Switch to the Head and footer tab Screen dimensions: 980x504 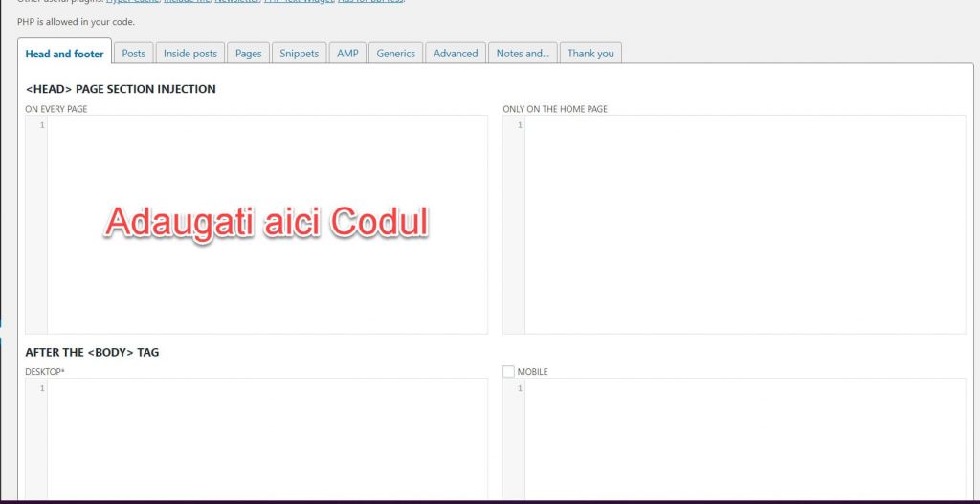[x=64, y=54]
